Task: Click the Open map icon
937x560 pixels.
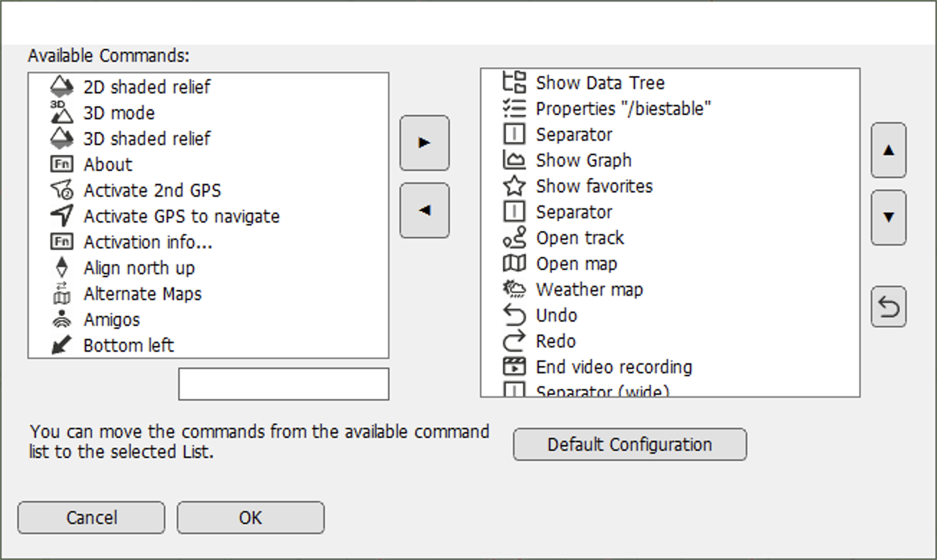Action: point(514,263)
